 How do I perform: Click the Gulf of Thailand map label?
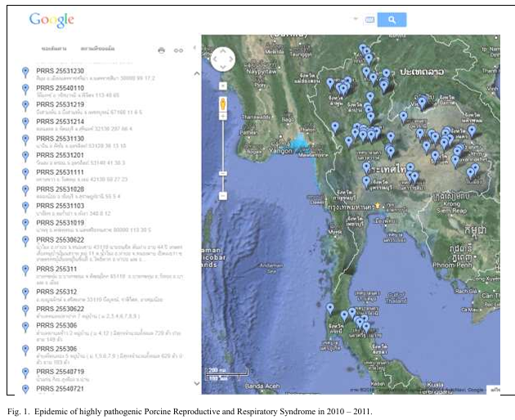pyautogui.click(x=396, y=297)
